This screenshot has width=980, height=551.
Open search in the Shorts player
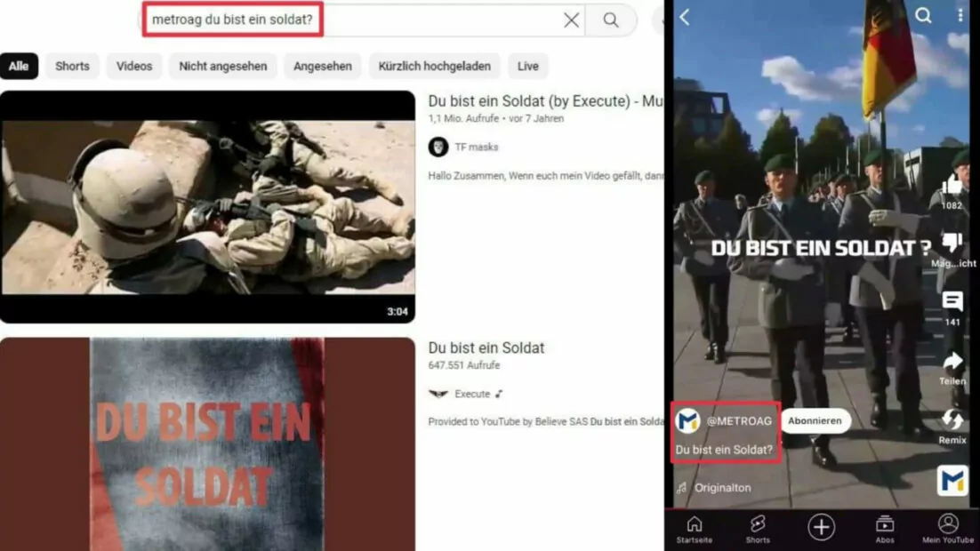[923, 16]
